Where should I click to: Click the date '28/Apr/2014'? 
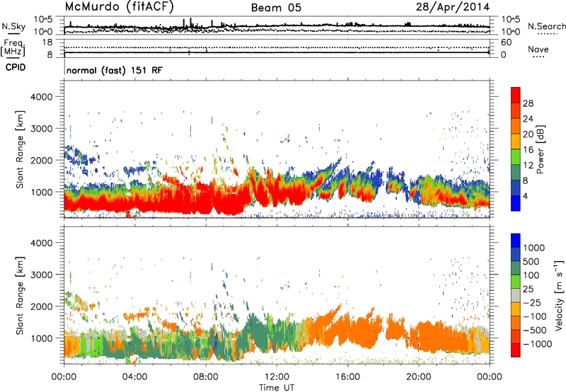click(x=453, y=7)
